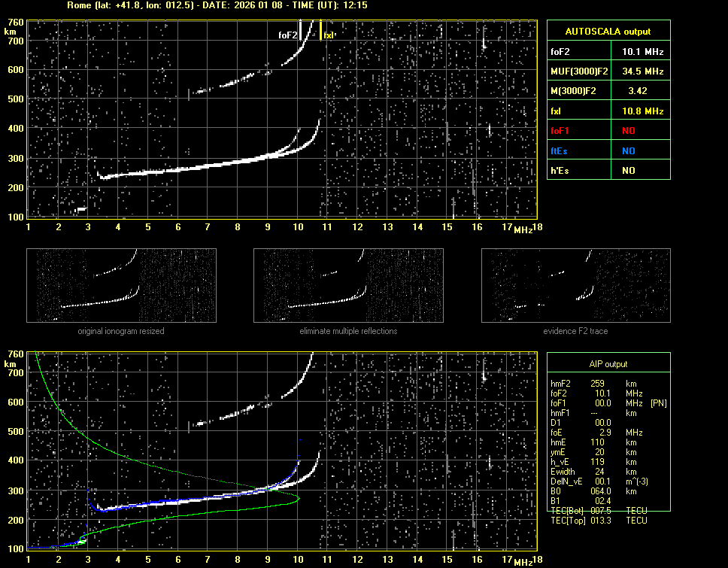This screenshot has width=728, height=568.
Task: Click the AIP output panel header
Action: [x=608, y=364]
